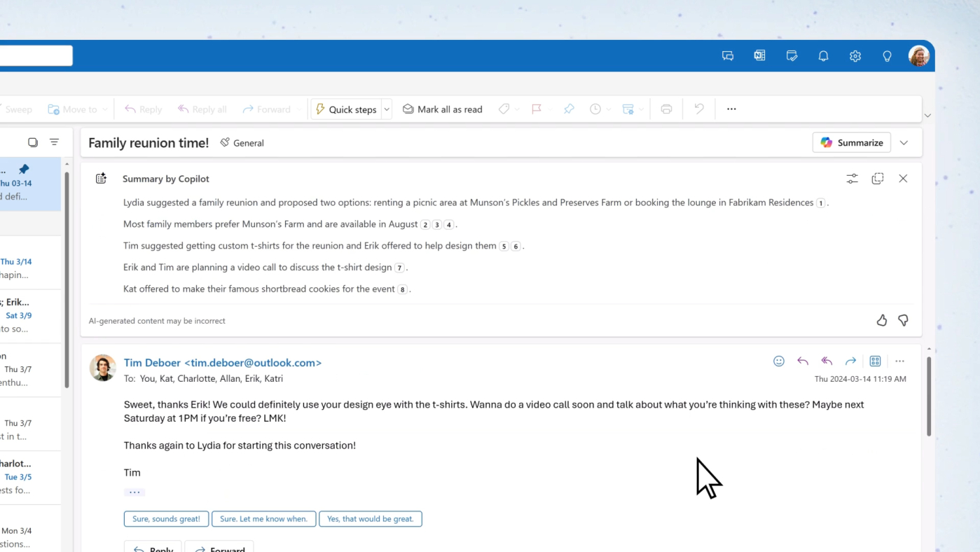Click Move to in the toolbar
The height and width of the screenshot is (552, 980).
click(x=72, y=109)
